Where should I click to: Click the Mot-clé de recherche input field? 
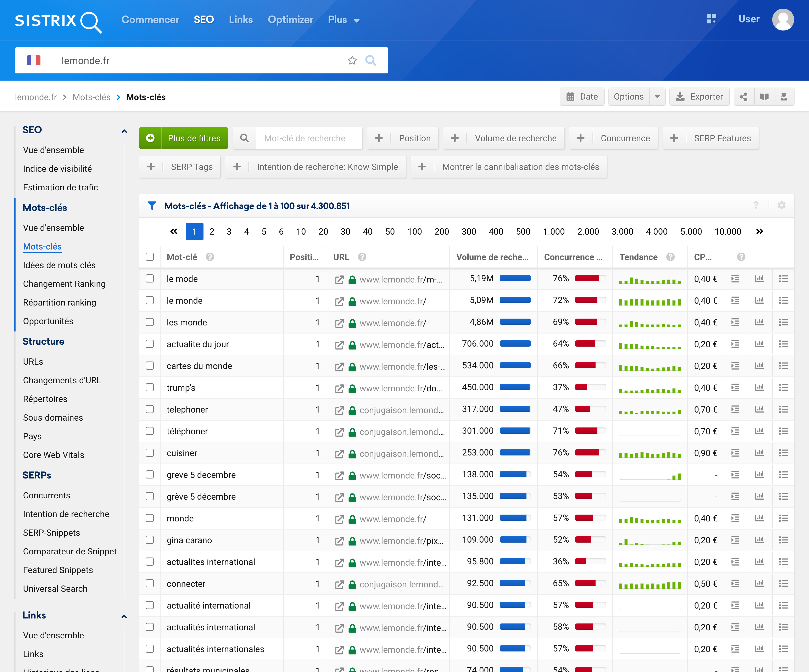(309, 138)
